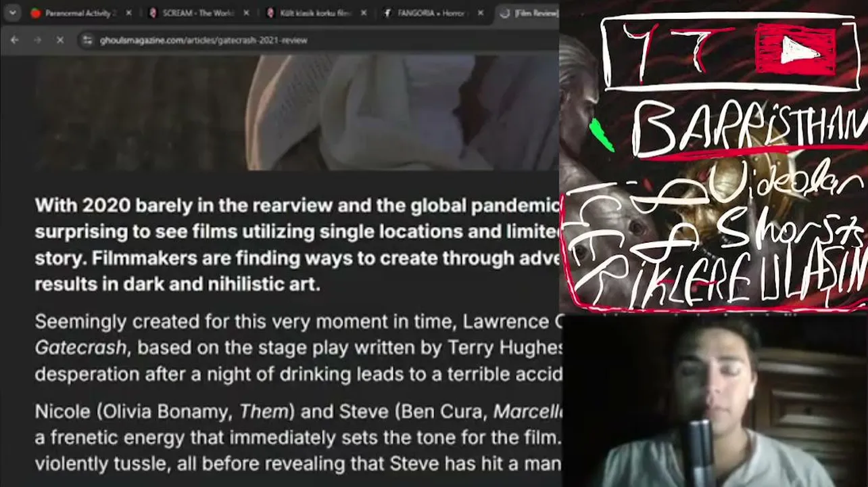Close the SCREAM tab
The width and height of the screenshot is (868, 487).
pos(246,13)
